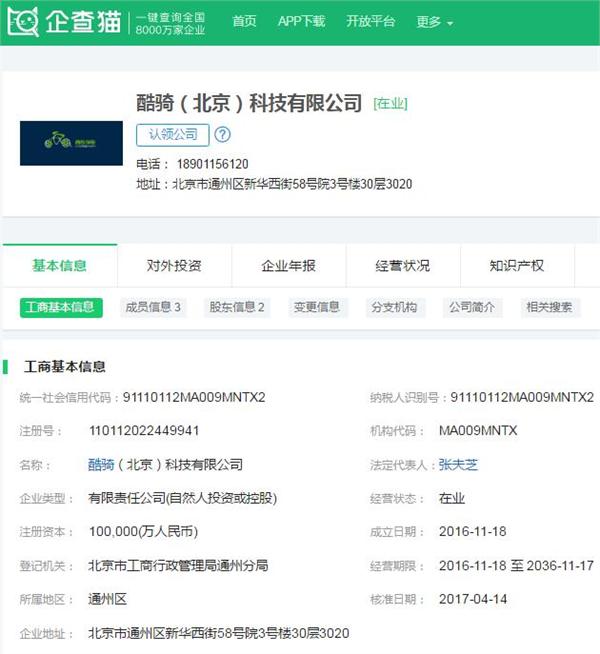This screenshot has width=600, height=654.
Task: Expand the 更多 dropdown menu
Action: 434,22
